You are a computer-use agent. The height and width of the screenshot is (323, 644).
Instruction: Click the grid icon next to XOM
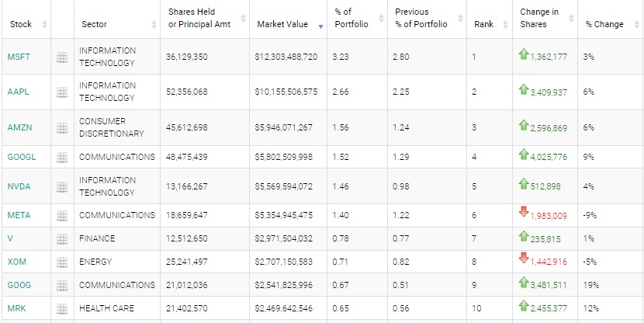click(62, 262)
